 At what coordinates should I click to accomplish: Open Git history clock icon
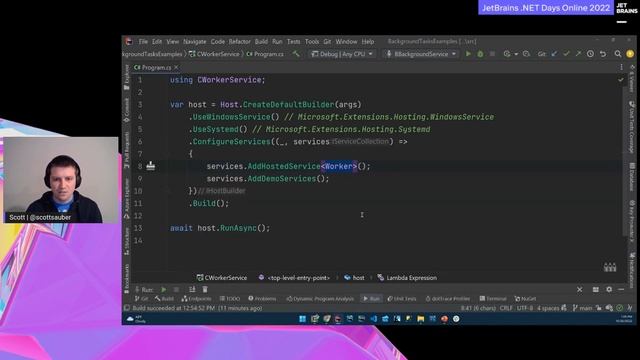point(590,54)
